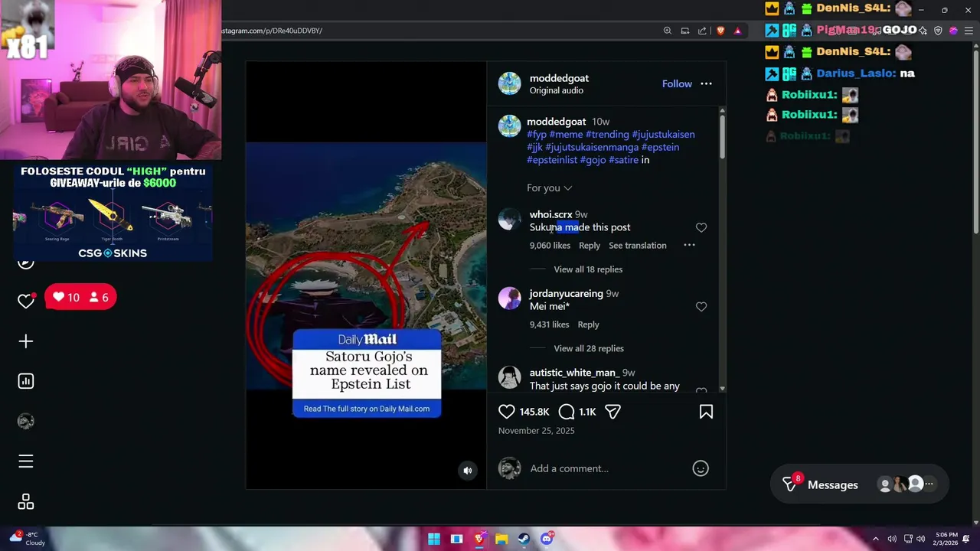Save the post with bookmark icon
This screenshot has height=551, width=980.
706,412
